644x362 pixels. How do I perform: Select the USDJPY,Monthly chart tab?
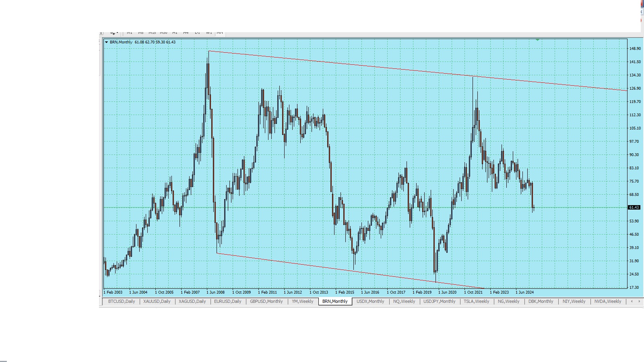coord(439,301)
